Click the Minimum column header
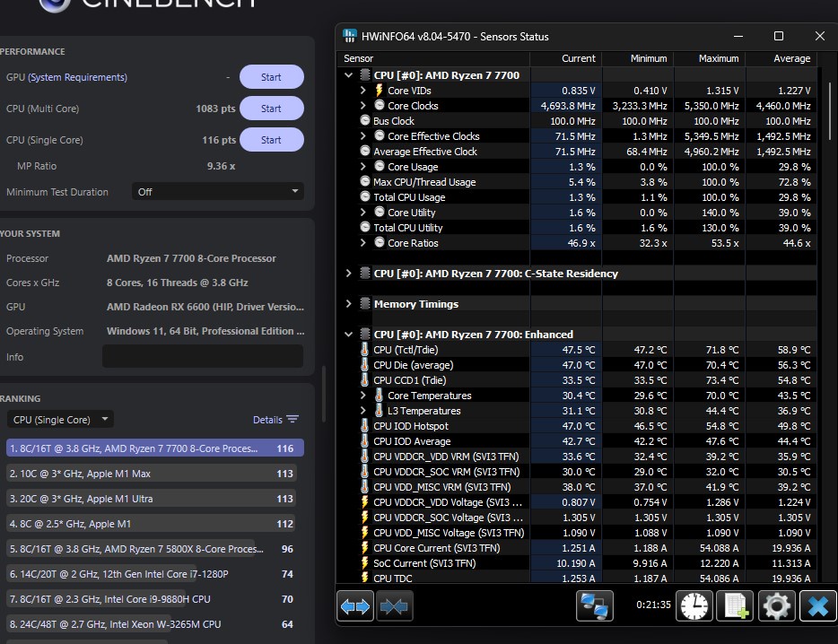 (x=638, y=58)
